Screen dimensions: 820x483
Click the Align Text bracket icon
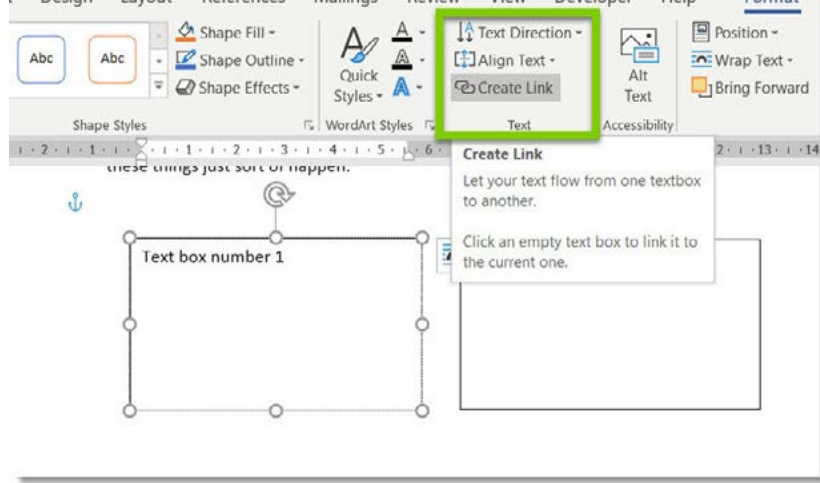point(464,60)
